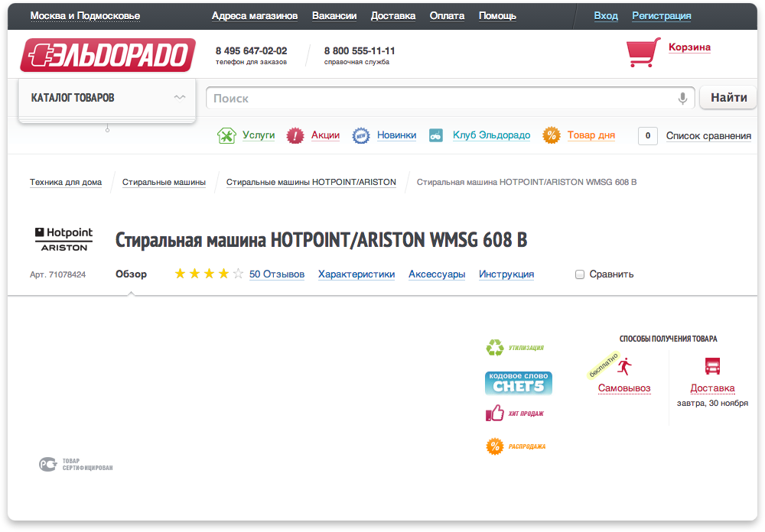Open the Корзина link
Image resolution: width=765 pixels, height=532 pixels.
click(x=689, y=47)
